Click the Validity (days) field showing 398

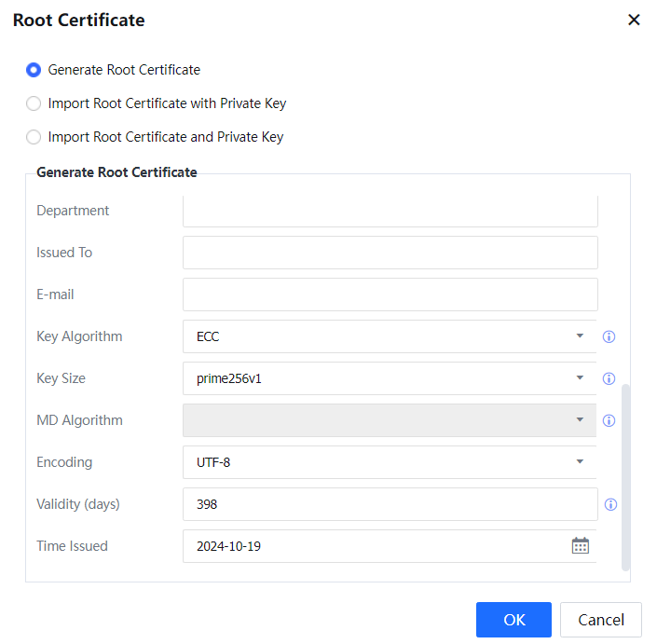coord(390,504)
